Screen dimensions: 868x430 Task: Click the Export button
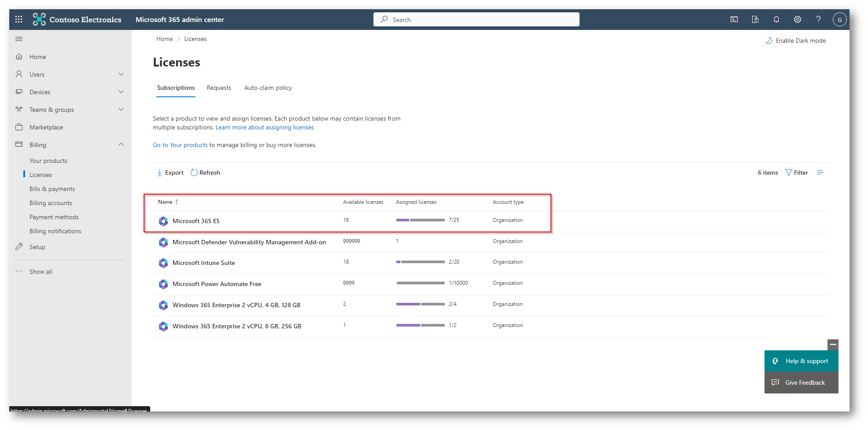[170, 173]
